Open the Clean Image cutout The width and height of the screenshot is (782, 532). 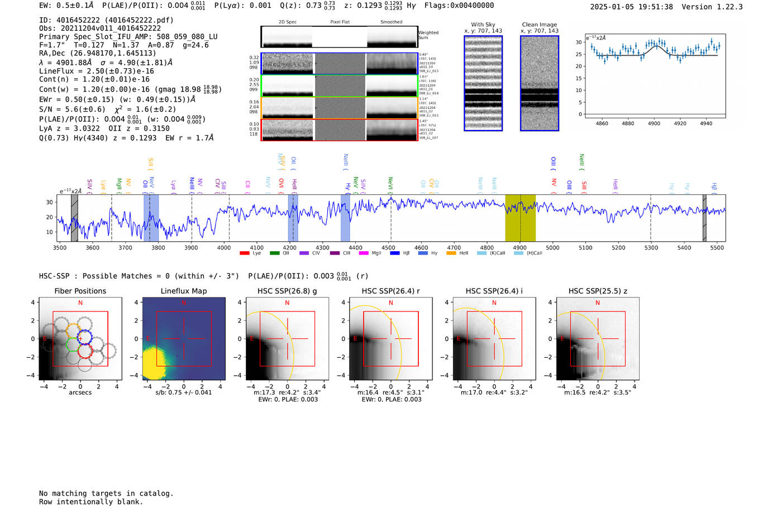click(x=540, y=83)
